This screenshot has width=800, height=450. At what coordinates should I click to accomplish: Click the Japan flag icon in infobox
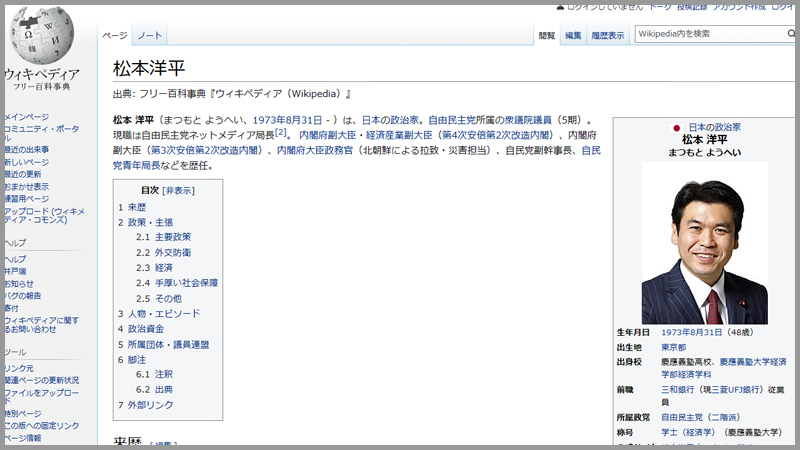tap(677, 128)
